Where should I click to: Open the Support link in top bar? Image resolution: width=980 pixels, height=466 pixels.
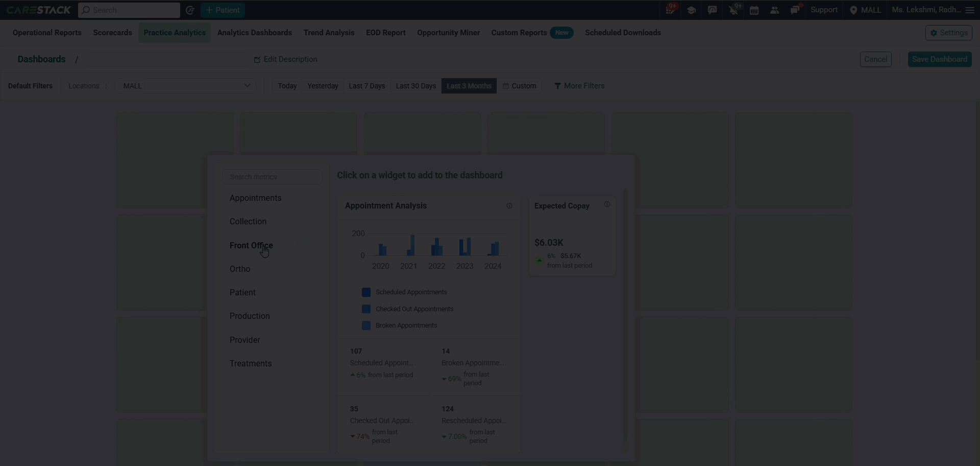click(x=824, y=10)
